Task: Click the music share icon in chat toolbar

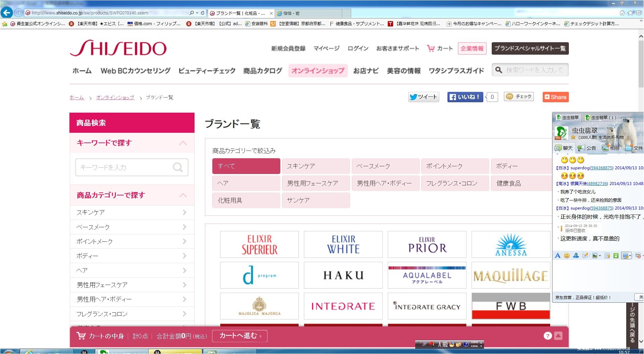Action: pyautogui.click(x=616, y=255)
